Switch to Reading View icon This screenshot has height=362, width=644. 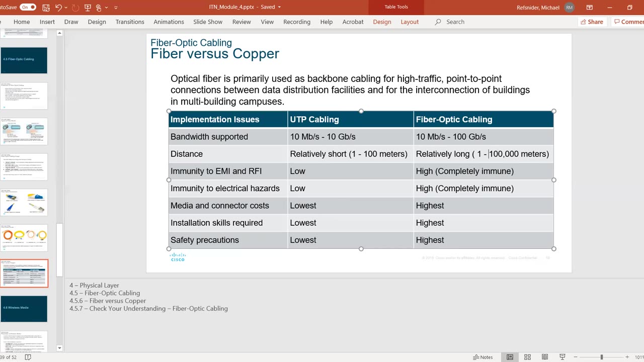click(x=545, y=357)
